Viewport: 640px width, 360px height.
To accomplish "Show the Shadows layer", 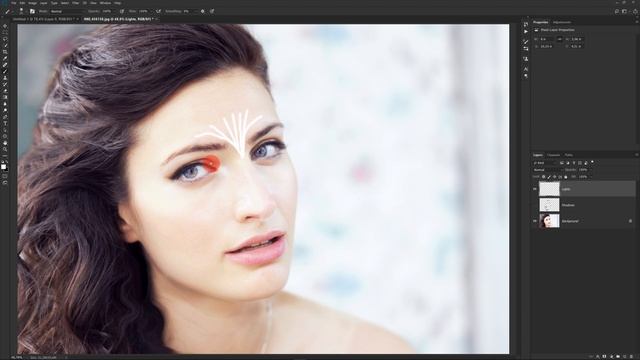I will tap(535, 205).
